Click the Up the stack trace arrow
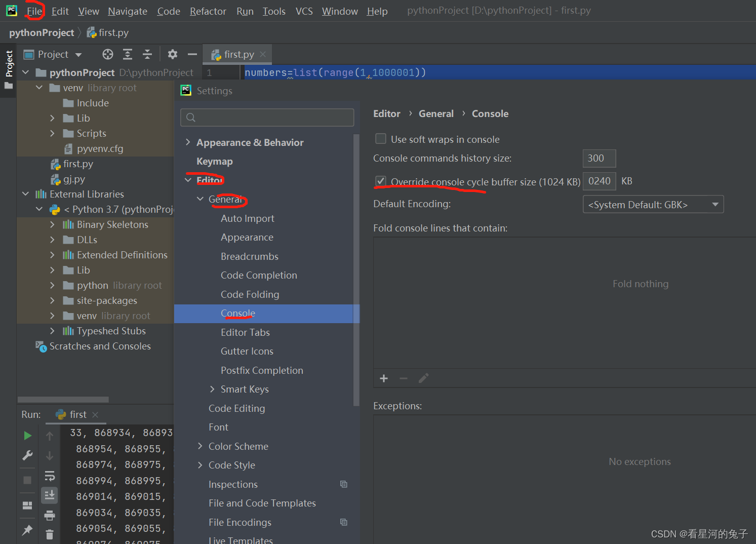Image resolution: width=756 pixels, height=544 pixels. [50, 436]
